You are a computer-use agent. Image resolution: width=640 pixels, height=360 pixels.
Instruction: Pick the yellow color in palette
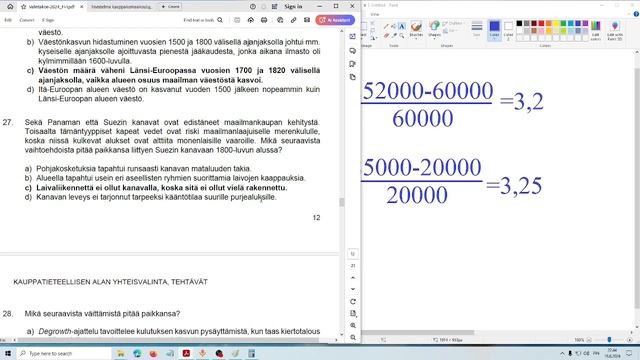point(556,24)
